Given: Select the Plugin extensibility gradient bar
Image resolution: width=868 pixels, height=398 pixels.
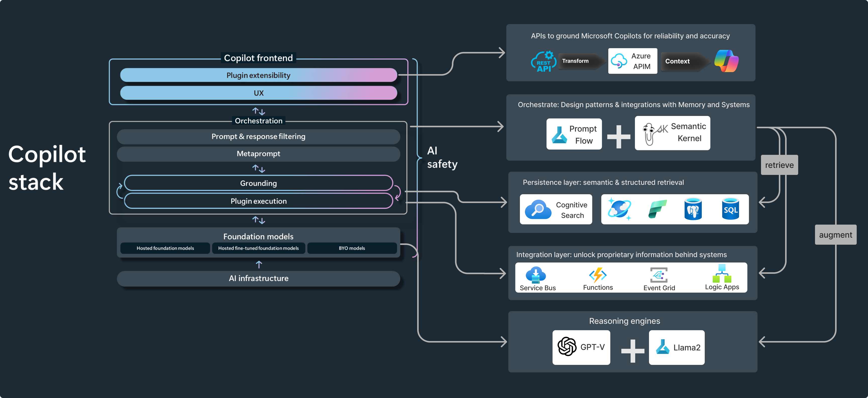Looking at the screenshot, I should 258,75.
